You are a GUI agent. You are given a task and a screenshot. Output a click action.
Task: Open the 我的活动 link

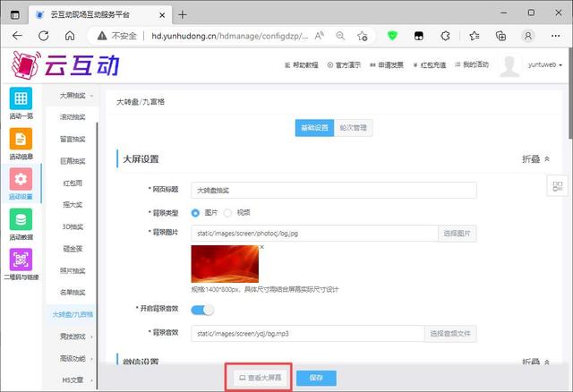coord(472,64)
